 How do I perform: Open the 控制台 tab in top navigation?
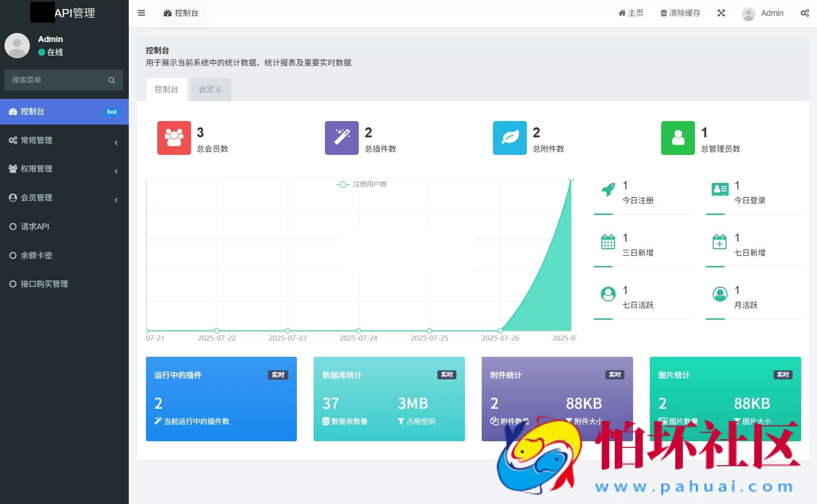(181, 13)
